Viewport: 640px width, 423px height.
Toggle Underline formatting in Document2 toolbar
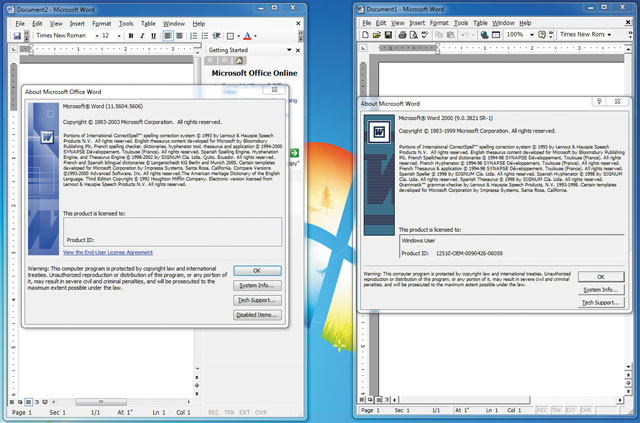[153, 36]
